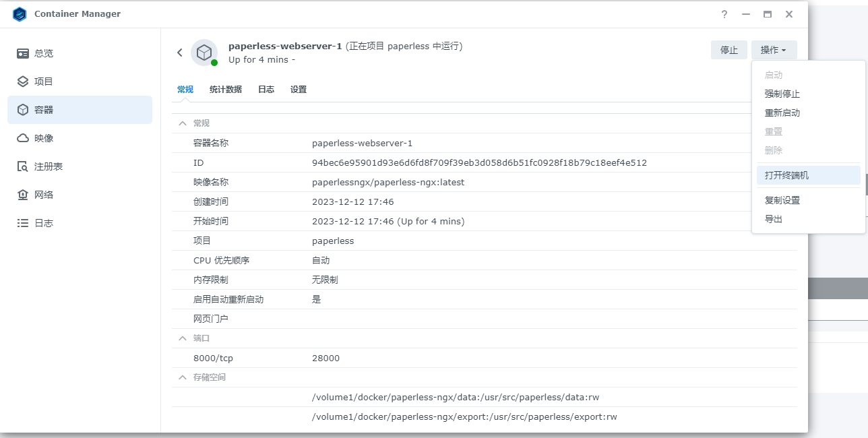Open the 操作 (Action) dropdown menu

774,50
